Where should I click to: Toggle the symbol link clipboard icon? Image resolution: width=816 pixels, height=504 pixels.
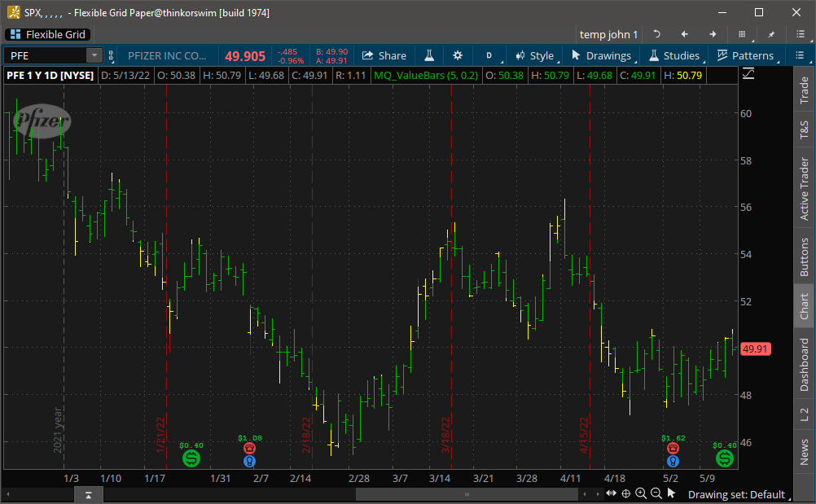point(111,55)
